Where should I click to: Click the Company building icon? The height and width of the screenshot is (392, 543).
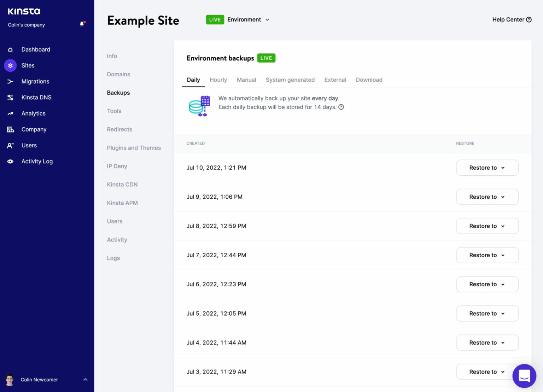(x=10, y=129)
